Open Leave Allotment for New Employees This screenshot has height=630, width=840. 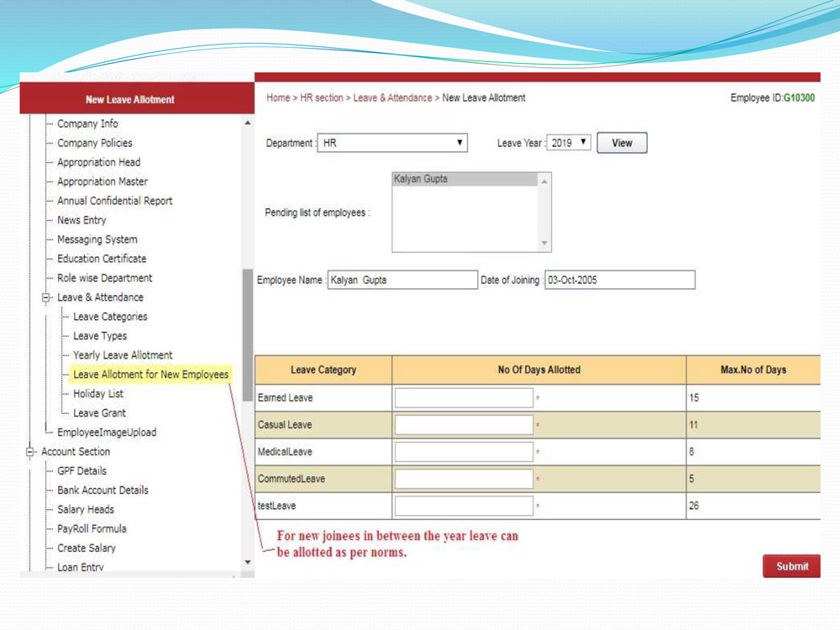tap(150, 374)
